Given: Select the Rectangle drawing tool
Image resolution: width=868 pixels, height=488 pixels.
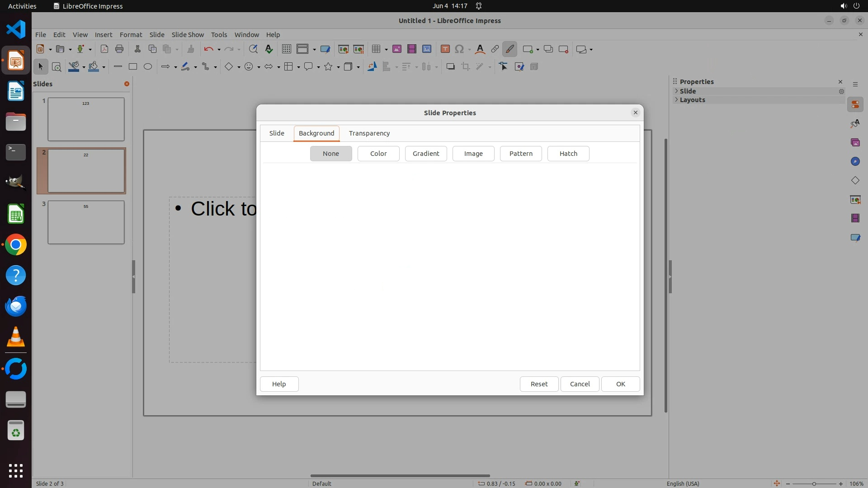Looking at the screenshot, I should point(132,67).
